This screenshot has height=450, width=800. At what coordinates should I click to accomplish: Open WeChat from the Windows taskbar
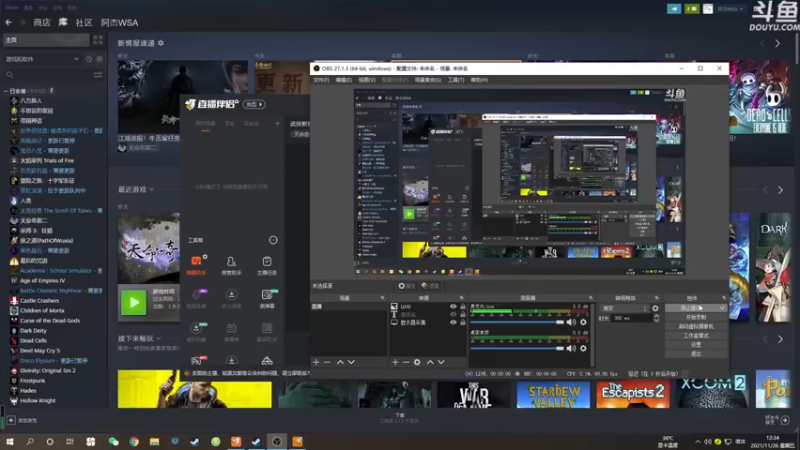pos(113,441)
